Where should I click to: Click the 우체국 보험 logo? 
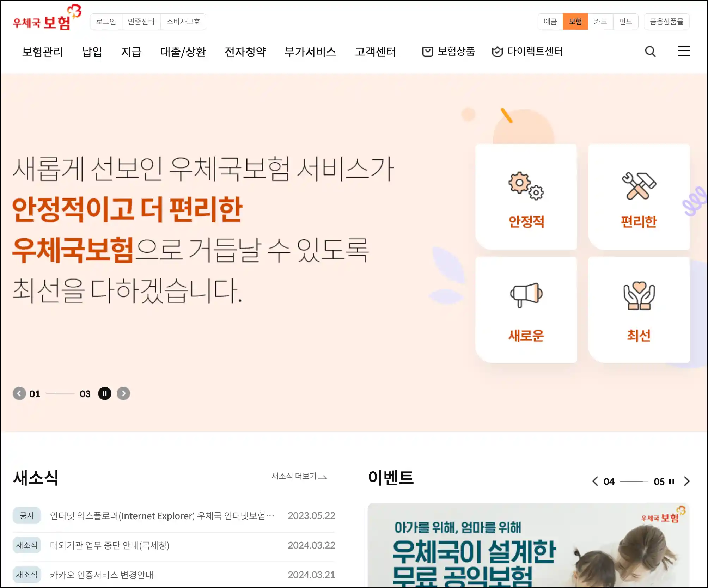[x=47, y=18]
